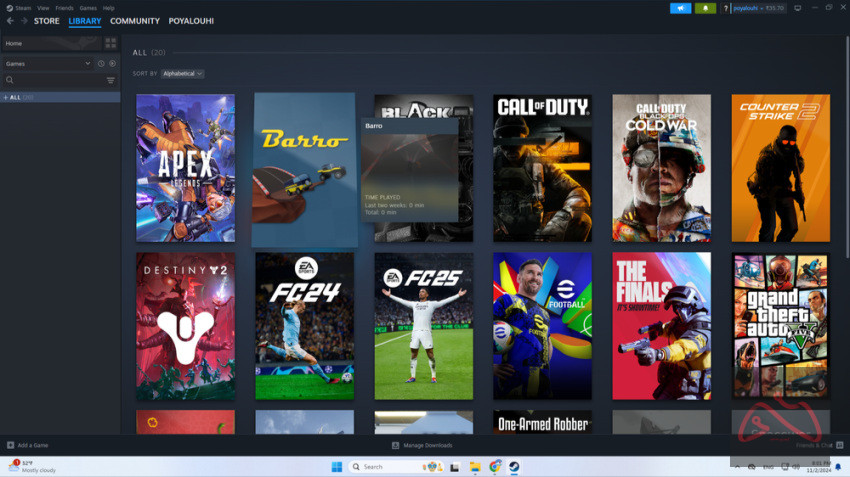Viewport: 850px width, 477px height.
Task: Select the Counter-Strike 2 game cover
Action: (780, 168)
